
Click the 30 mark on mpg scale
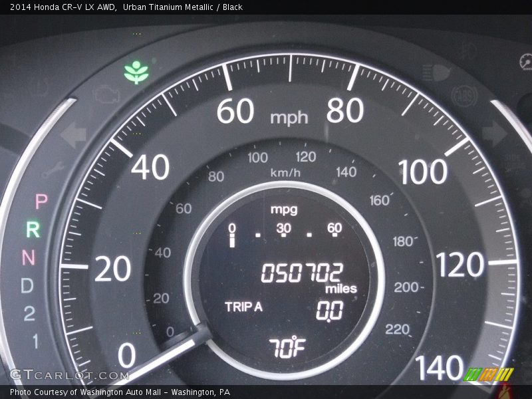tap(284, 228)
